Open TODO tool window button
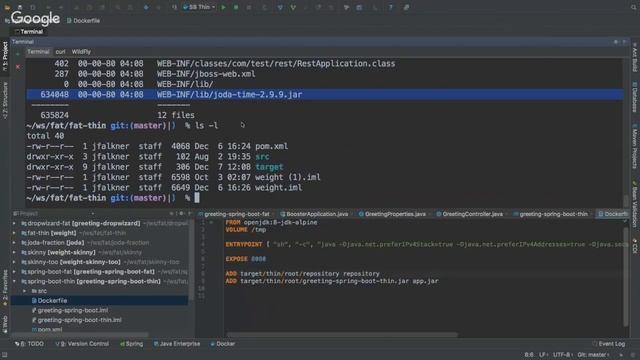Screen dimensions: 640x360 click(29, 344)
